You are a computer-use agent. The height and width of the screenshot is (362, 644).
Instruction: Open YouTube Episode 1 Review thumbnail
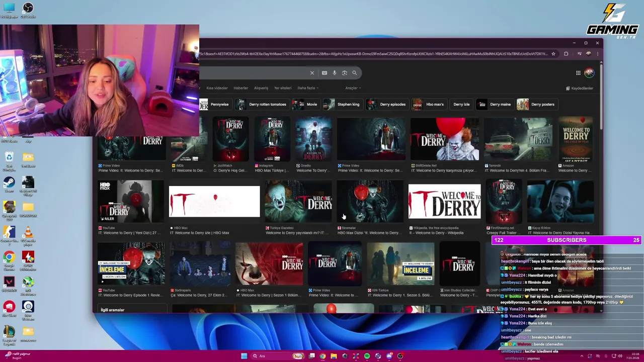[x=131, y=264]
